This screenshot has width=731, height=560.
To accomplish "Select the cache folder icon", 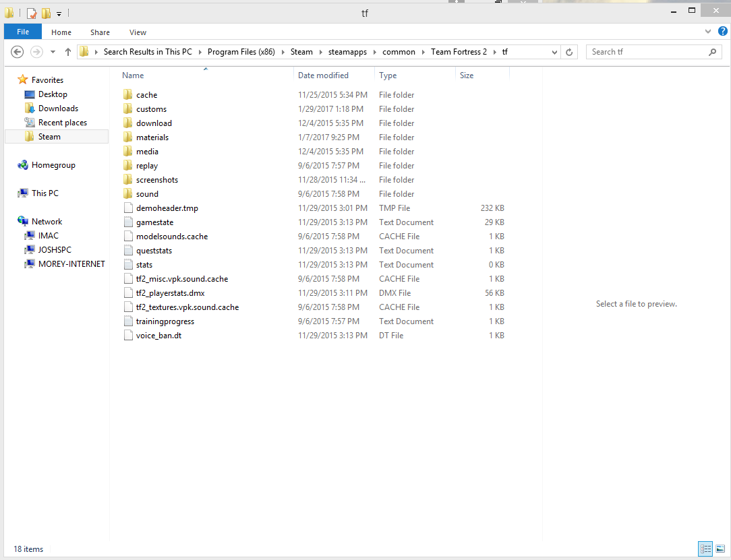I will pos(128,94).
